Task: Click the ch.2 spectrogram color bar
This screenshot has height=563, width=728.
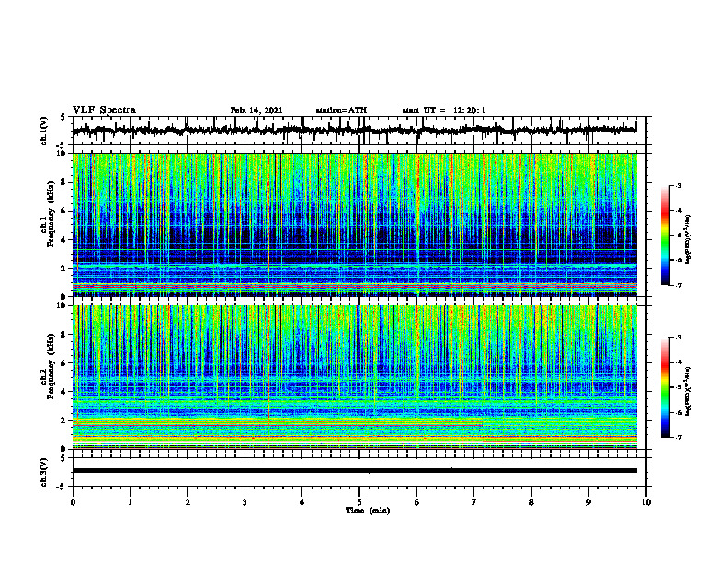Action: coord(665,387)
